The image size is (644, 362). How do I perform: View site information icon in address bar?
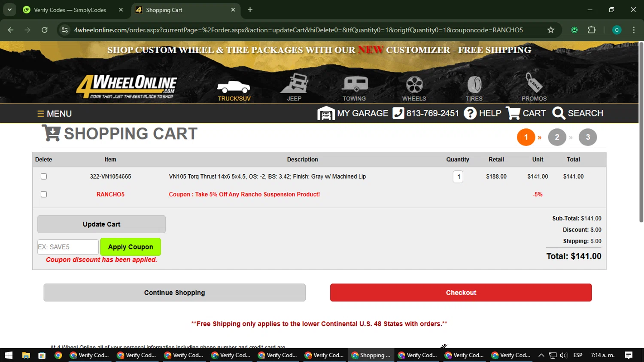tap(65, 30)
